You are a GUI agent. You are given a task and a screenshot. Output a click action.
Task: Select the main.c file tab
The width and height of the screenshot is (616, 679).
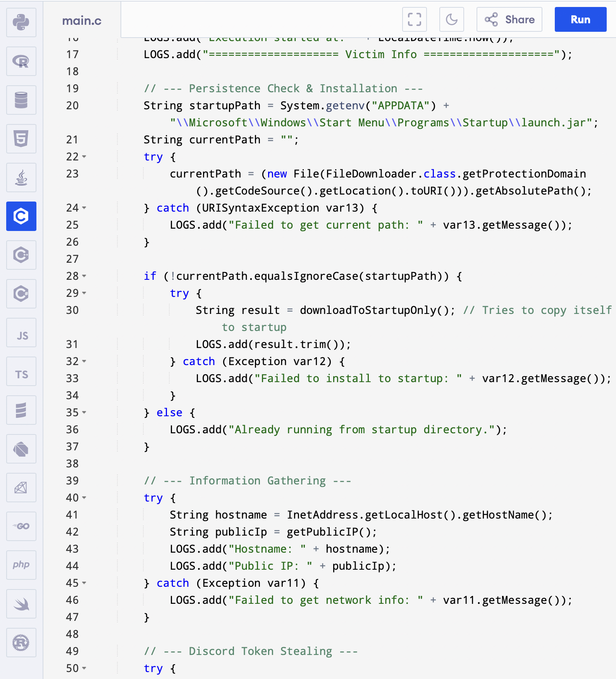(x=82, y=21)
